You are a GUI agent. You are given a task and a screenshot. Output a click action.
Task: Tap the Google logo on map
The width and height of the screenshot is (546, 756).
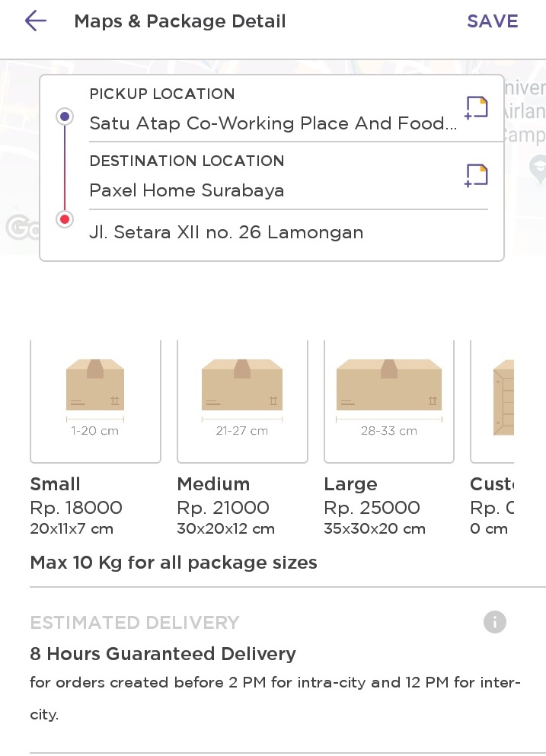point(21,228)
